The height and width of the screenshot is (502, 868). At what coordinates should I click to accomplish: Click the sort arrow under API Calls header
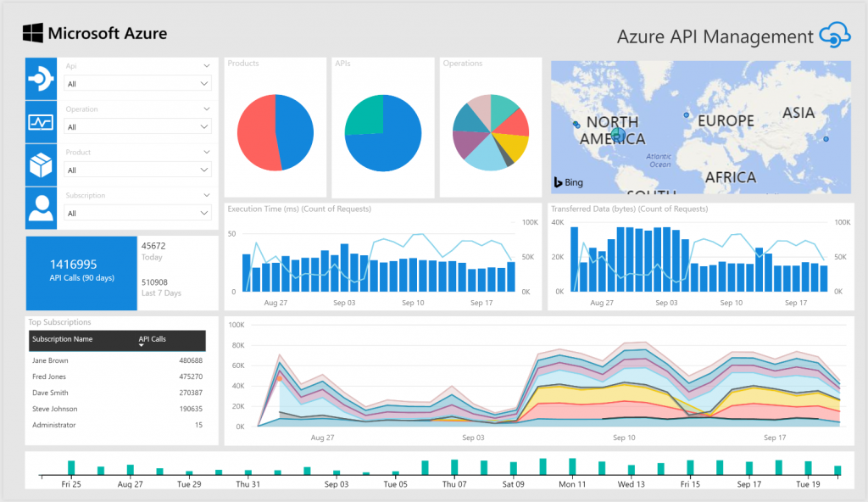pyautogui.click(x=142, y=345)
